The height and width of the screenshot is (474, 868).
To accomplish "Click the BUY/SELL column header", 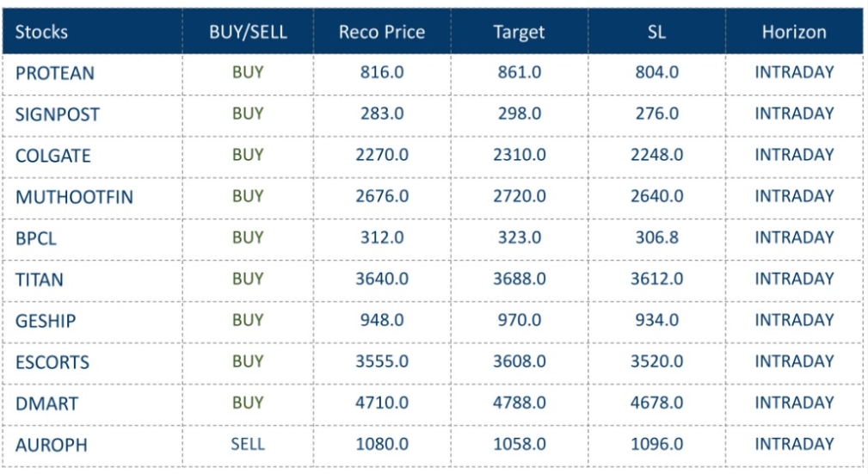I will pyautogui.click(x=248, y=32).
